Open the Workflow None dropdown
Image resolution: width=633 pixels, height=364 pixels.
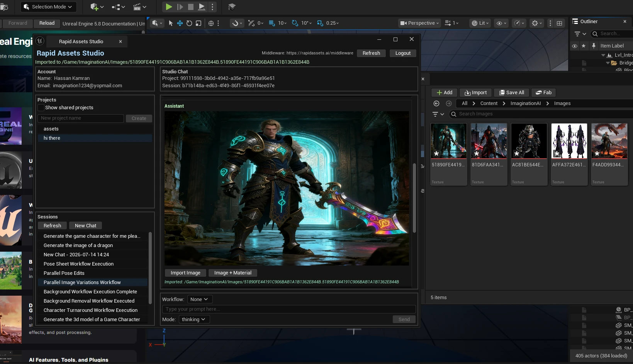point(200,300)
